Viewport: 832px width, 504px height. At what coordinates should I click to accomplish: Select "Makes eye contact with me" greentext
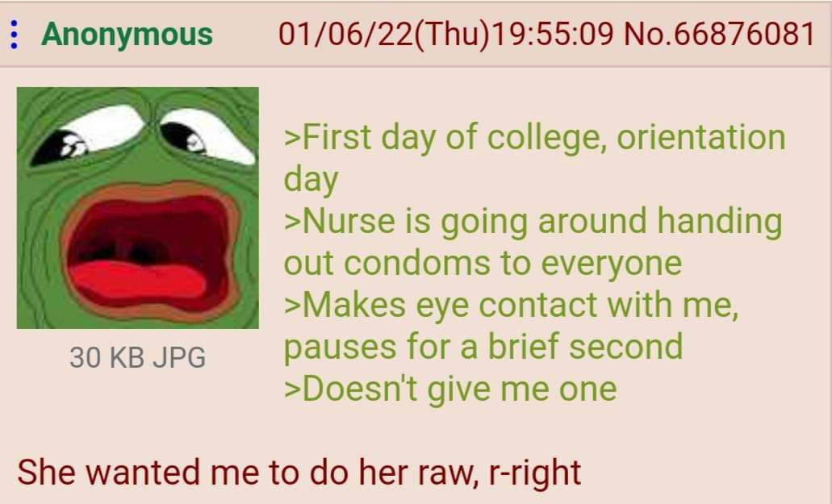pyautogui.click(x=511, y=306)
